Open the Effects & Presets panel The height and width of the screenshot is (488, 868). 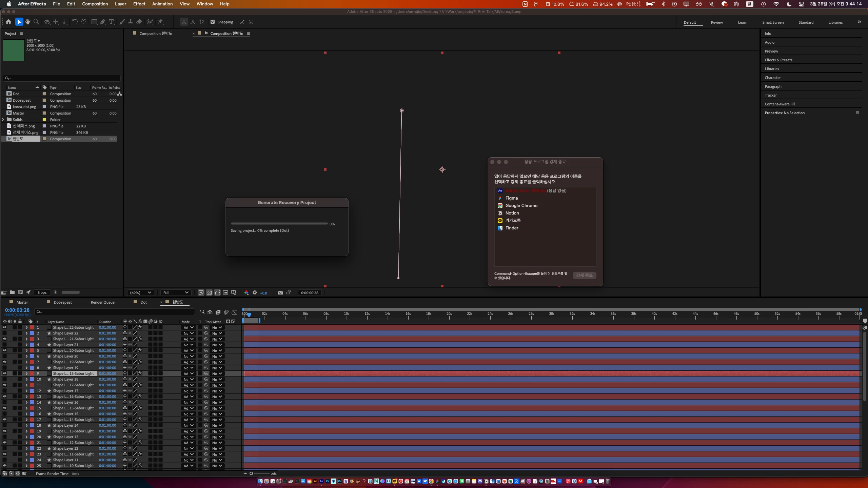click(778, 60)
